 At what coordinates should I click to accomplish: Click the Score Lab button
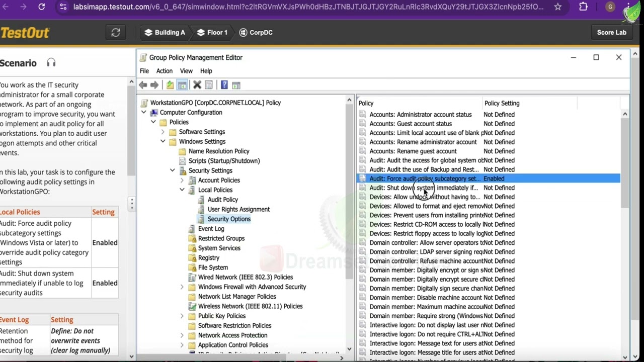tap(612, 32)
